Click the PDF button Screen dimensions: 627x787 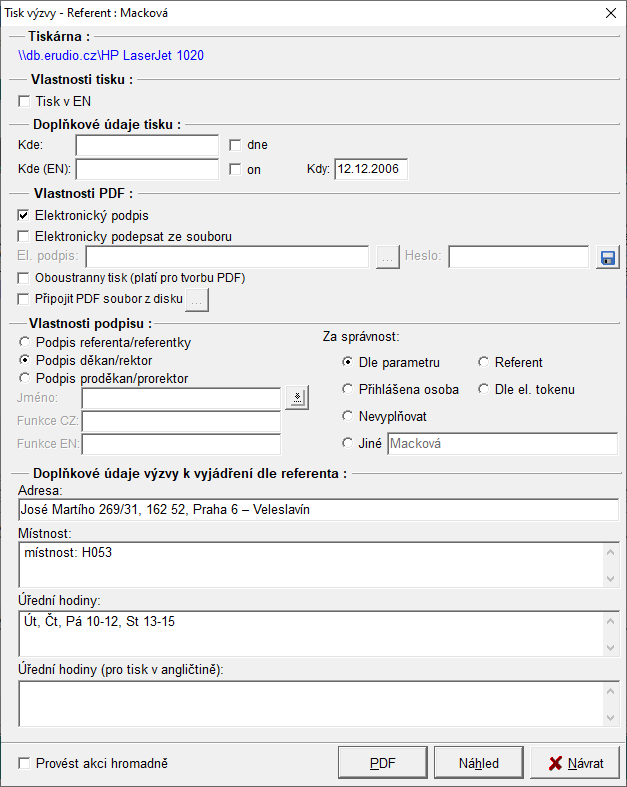[x=383, y=763]
